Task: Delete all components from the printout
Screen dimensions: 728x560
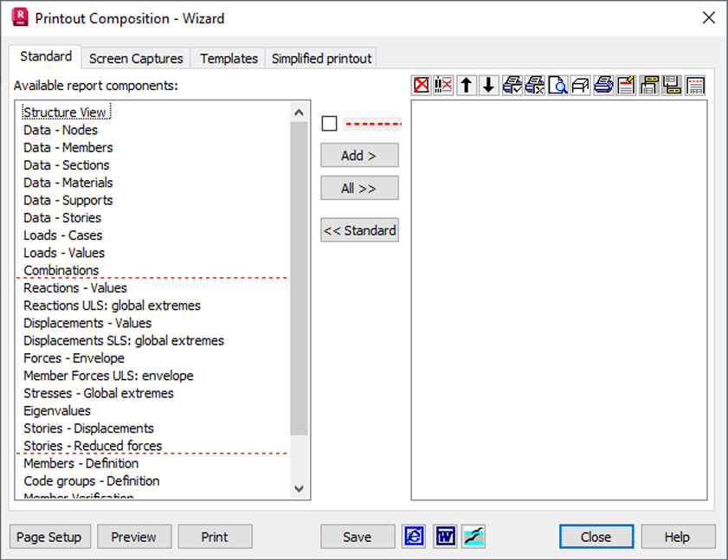Action: point(444,84)
